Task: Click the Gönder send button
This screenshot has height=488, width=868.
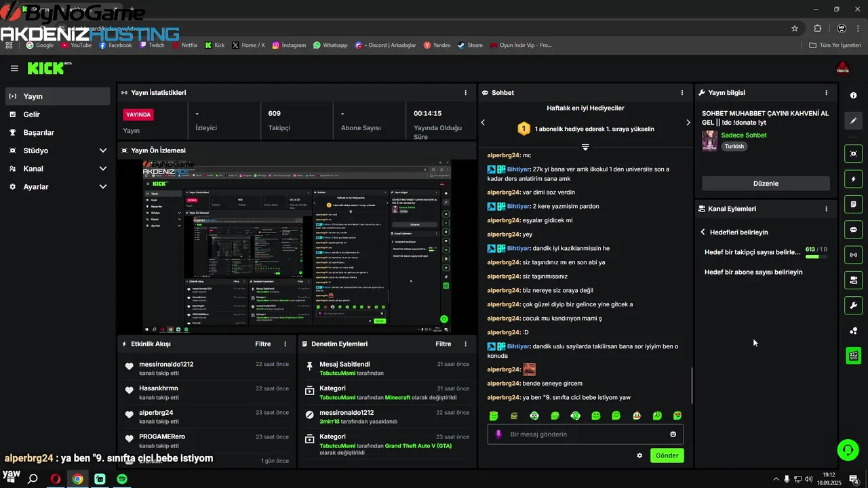Action: (667, 455)
